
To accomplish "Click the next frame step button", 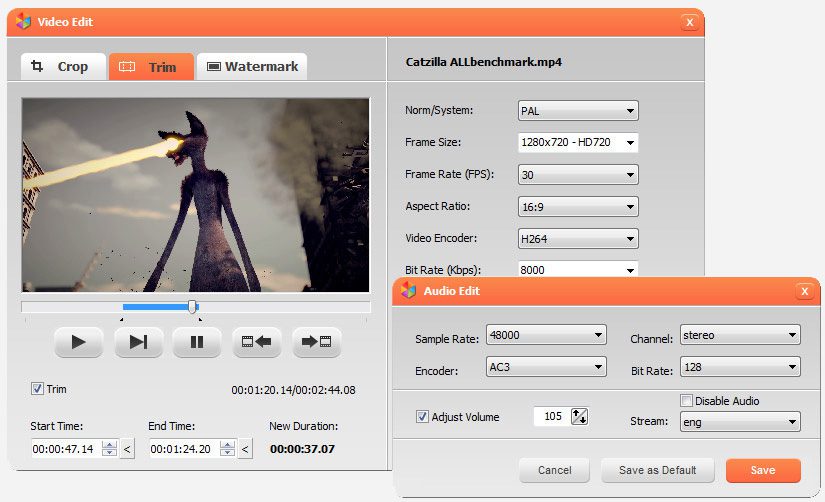I will tap(138, 342).
